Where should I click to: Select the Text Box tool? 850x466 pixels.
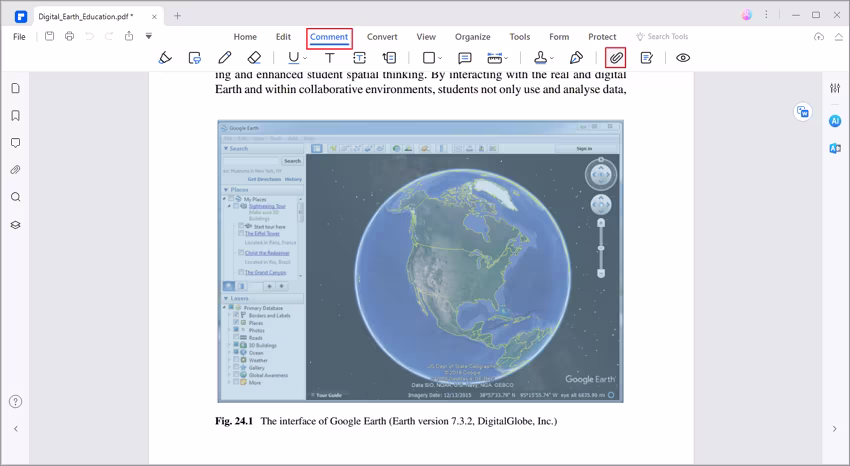pyautogui.click(x=359, y=57)
